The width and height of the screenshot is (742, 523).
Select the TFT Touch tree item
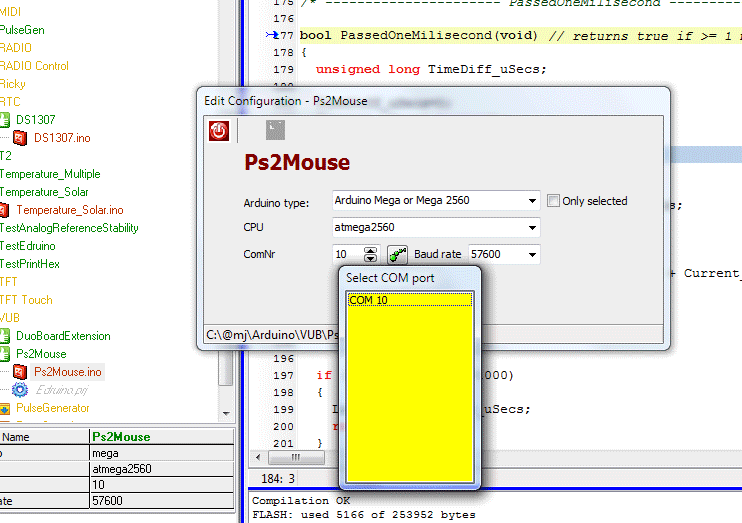[26, 300]
